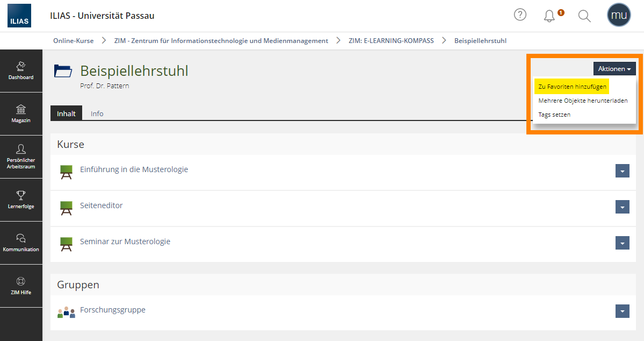Viewport: 644px width, 341px height.
Task: Click the course icon for Seiteneditor
Action: coord(66,208)
